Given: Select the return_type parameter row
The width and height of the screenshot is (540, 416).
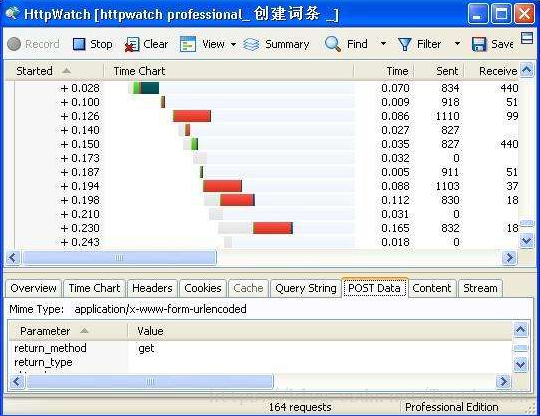Looking at the screenshot, I should tap(260, 362).
